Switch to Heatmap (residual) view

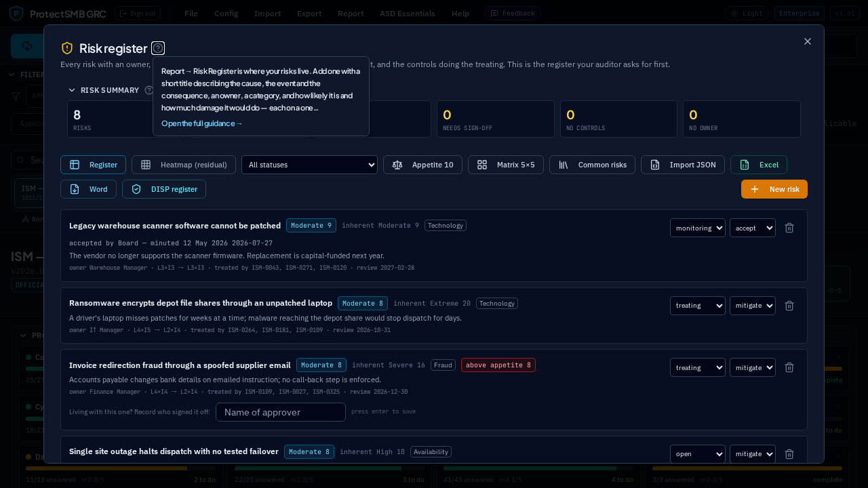(184, 165)
